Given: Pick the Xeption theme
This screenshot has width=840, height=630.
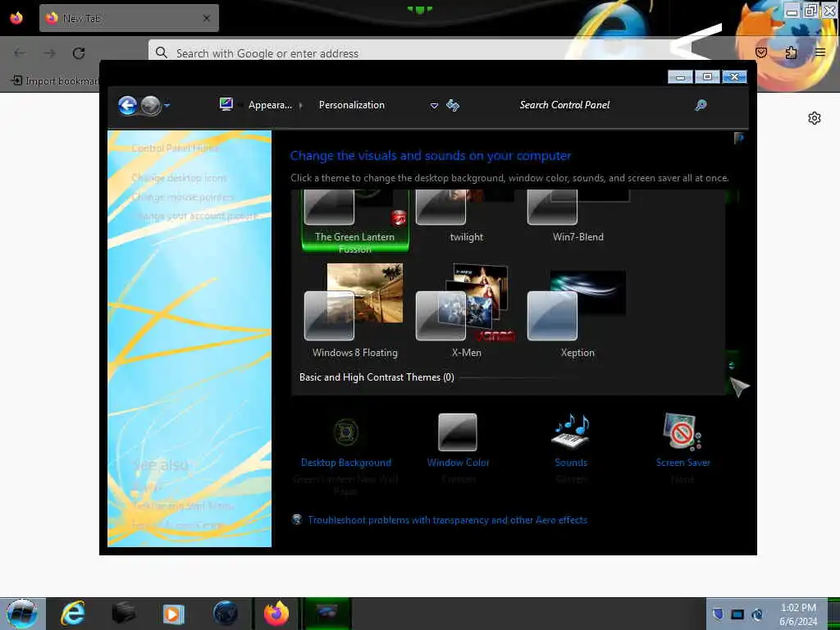Looking at the screenshot, I should tap(578, 311).
